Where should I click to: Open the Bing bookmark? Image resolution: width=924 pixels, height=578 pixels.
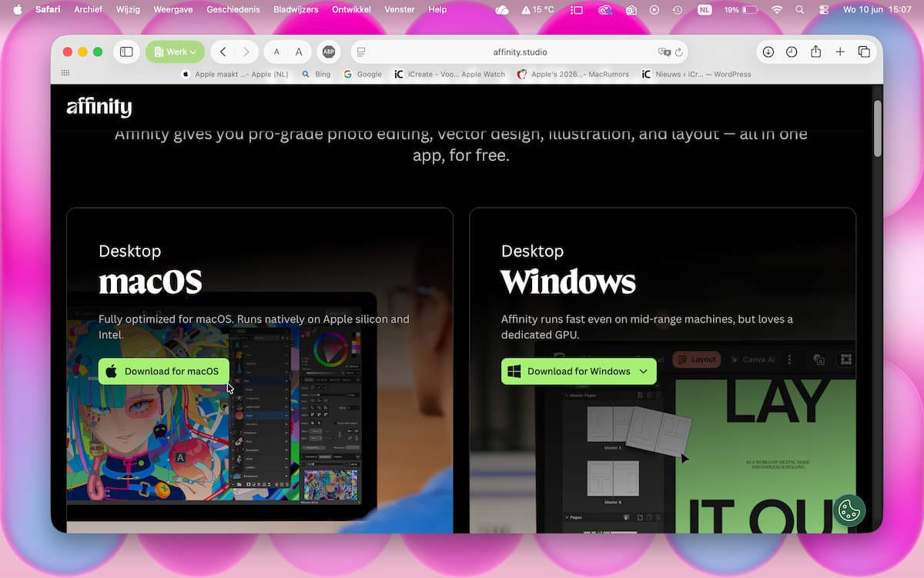pos(316,74)
